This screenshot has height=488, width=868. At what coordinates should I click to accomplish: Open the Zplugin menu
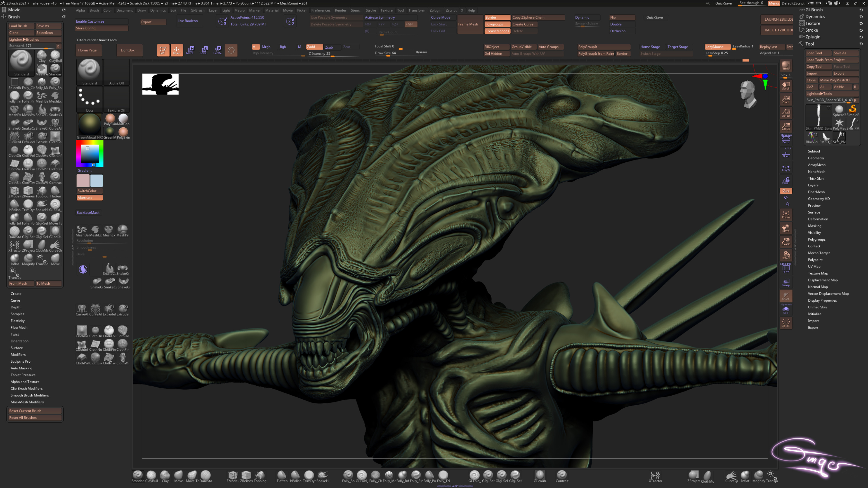click(x=435, y=10)
